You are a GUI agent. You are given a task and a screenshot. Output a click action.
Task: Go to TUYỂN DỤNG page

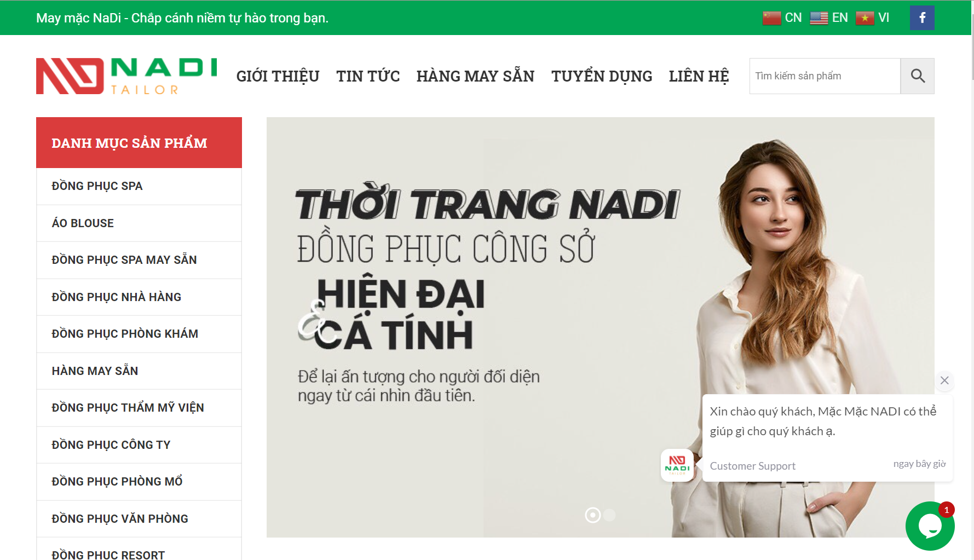[602, 76]
